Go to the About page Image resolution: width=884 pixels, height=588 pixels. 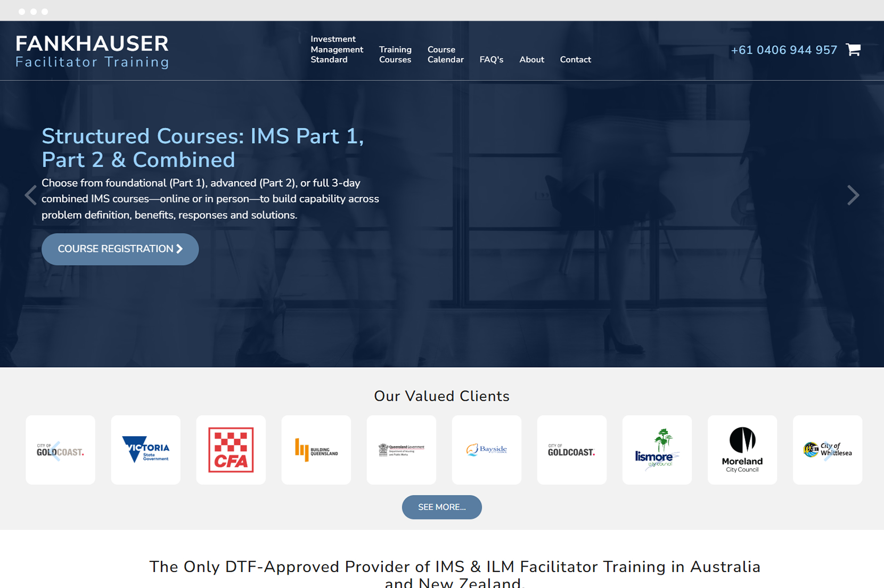pos(531,60)
